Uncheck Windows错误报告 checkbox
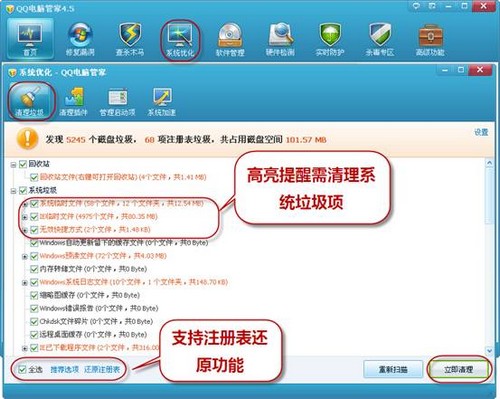This screenshot has height=399, width=500. 34,308
